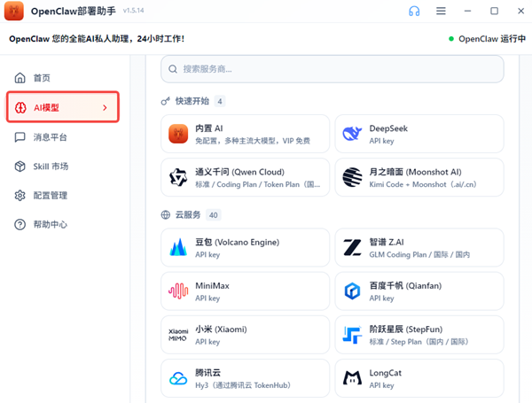Viewport: 532px width, 403px height.
Task: Click the globe icon beside 云服务
Action: click(166, 215)
